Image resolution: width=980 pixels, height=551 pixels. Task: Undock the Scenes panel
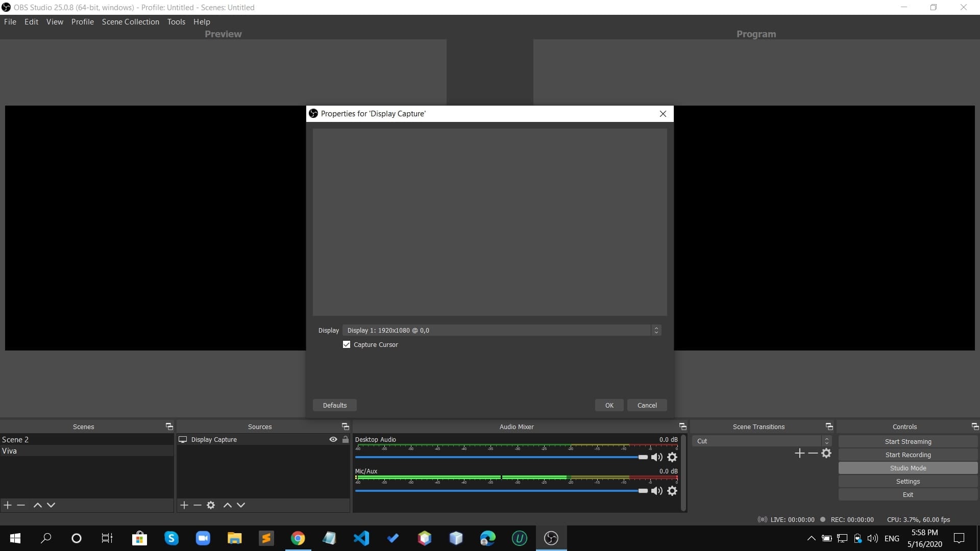point(169,427)
